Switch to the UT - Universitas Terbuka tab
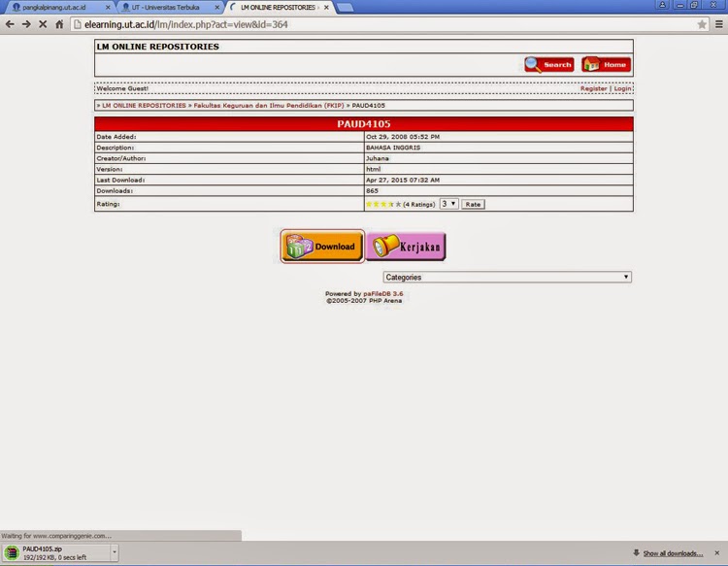Image resolution: width=728 pixels, height=566 pixels. pyautogui.click(x=165, y=8)
